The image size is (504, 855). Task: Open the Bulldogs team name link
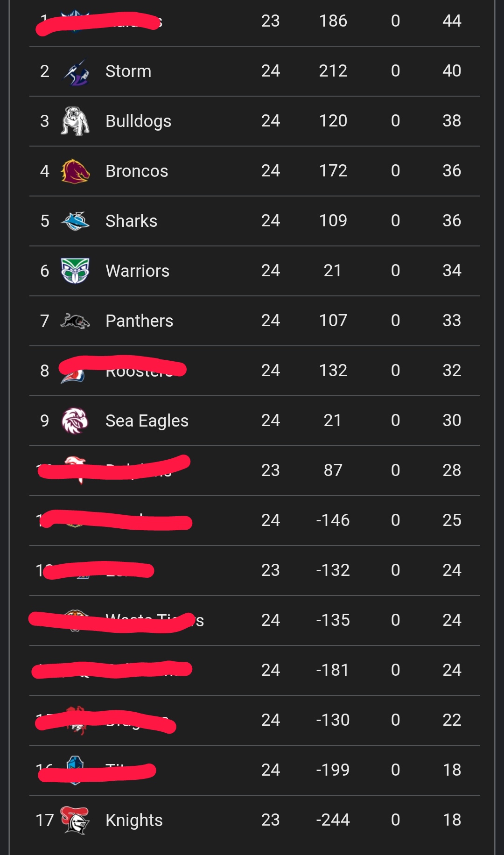pyautogui.click(x=138, y=121)
